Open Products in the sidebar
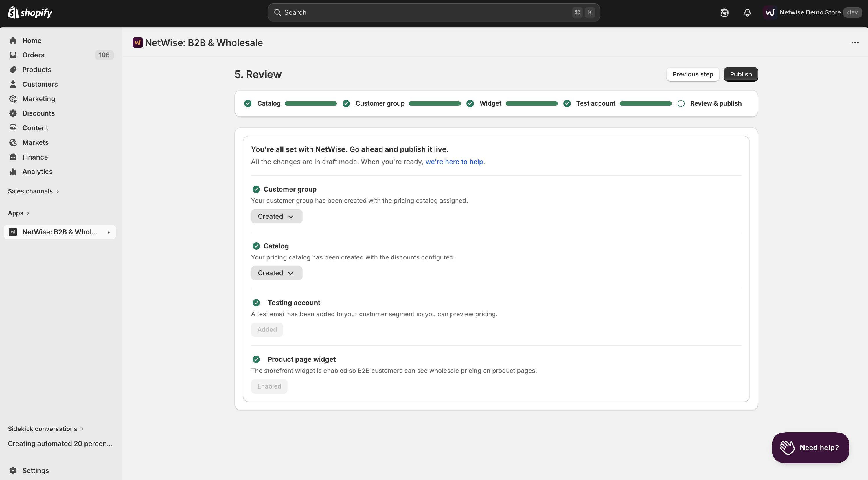Viewport: 868px width, 480px height. tap(37, 70)
